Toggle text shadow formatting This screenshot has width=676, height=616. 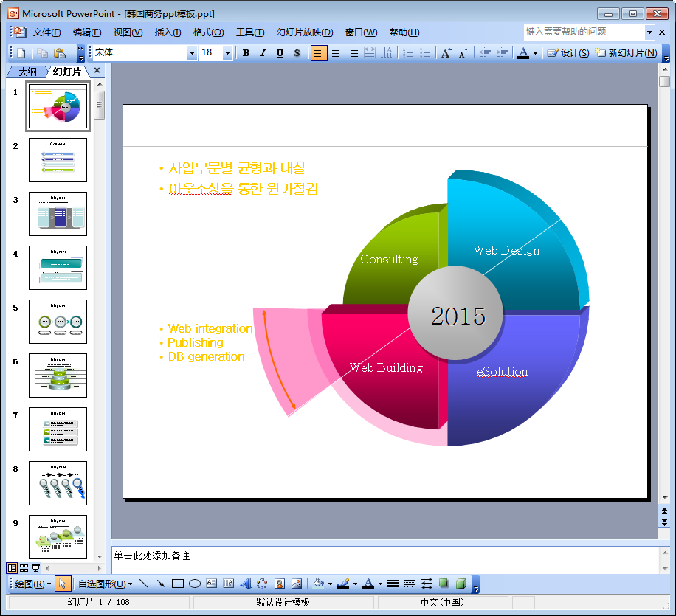[x=297, y=53]
